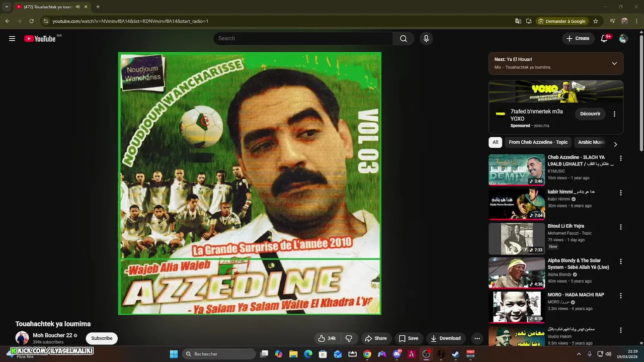This screenshot has width=644, height=362.
Task: Start voice search with the microphone
Action: click(x=426, y=39)
